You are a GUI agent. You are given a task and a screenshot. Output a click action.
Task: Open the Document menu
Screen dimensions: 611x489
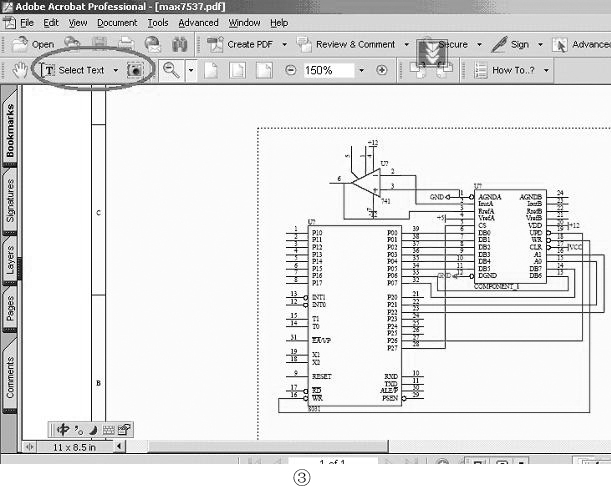[x=116, y=22]
